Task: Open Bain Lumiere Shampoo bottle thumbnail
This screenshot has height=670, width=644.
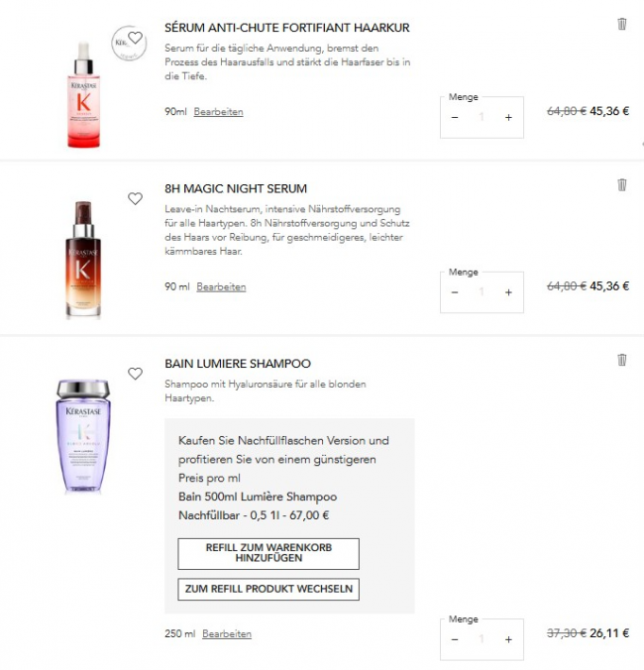Action: click(84, 436)
